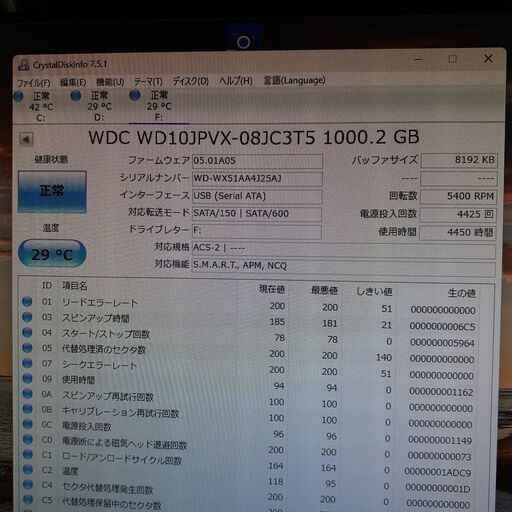The height and width of the screenshot is (512, 512).
Task: Click raw value 00000001ADC9
Action: (438, 472)
